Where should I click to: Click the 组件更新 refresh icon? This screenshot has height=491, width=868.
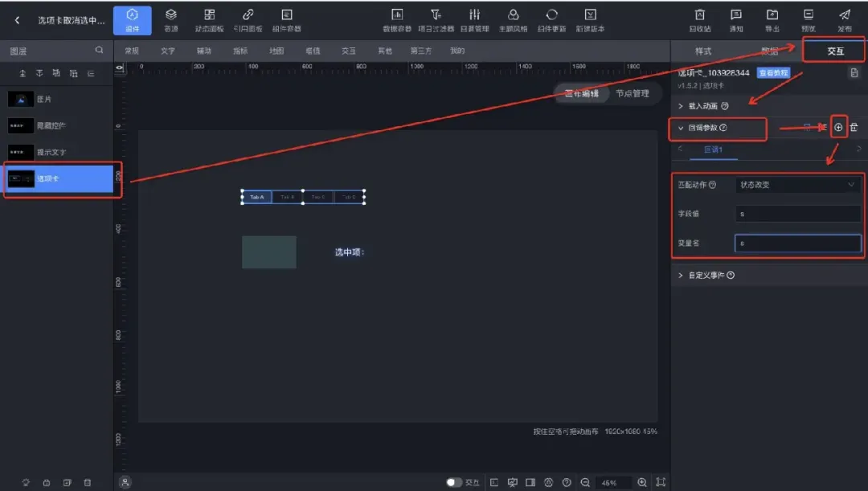click(551, 20)
